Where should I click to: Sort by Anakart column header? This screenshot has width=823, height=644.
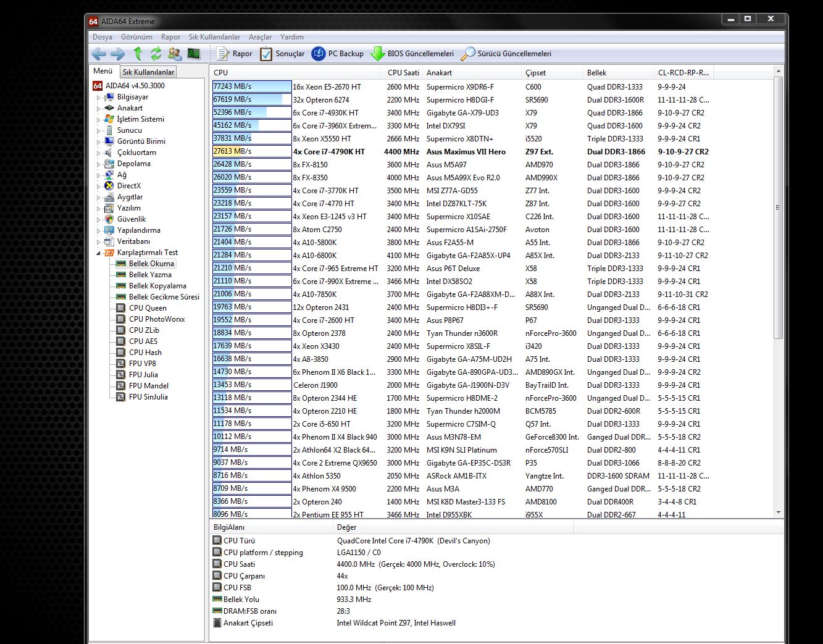(x=472, y=73)
